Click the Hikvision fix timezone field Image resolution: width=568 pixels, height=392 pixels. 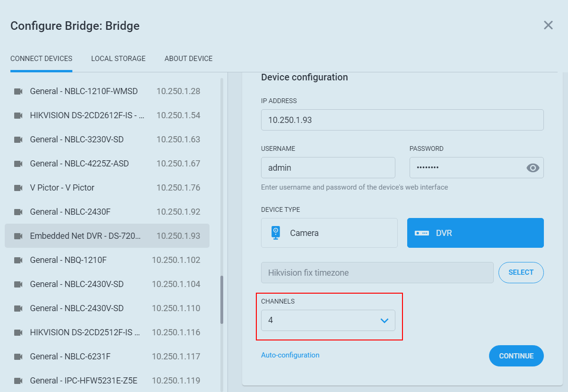(377, 273)
